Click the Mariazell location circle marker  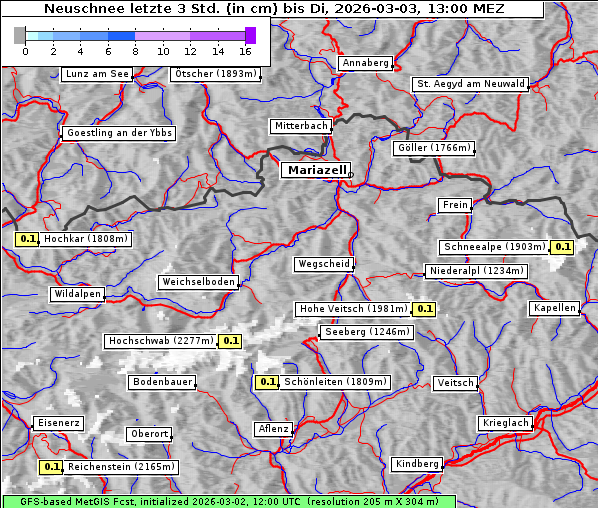point(351,174)
